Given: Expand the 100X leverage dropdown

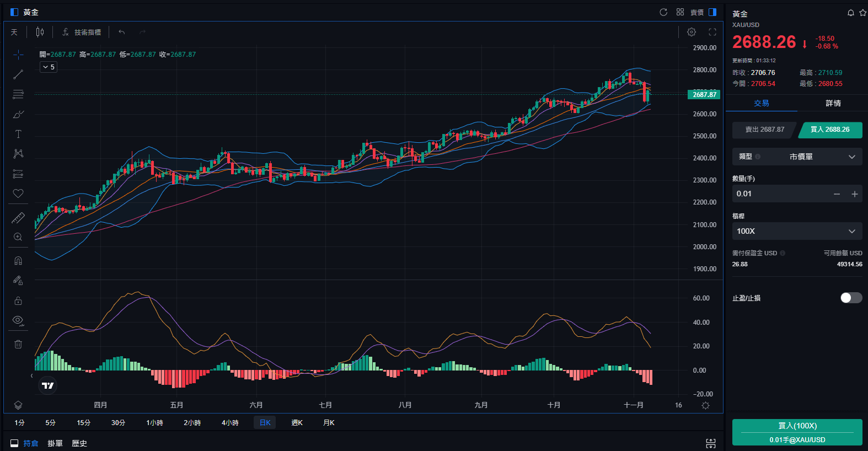Looking at the screenshot, I should [797, 231].
